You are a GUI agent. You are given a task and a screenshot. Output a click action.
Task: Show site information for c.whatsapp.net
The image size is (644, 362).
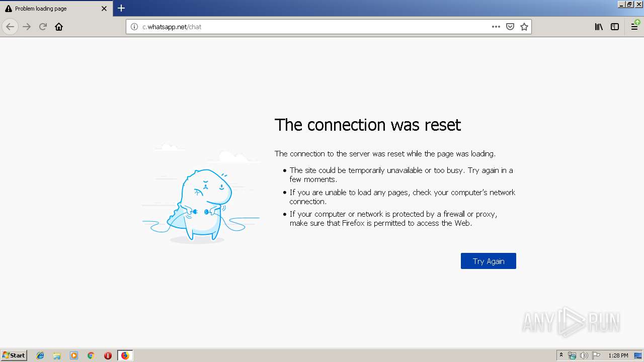click(134, 27)
